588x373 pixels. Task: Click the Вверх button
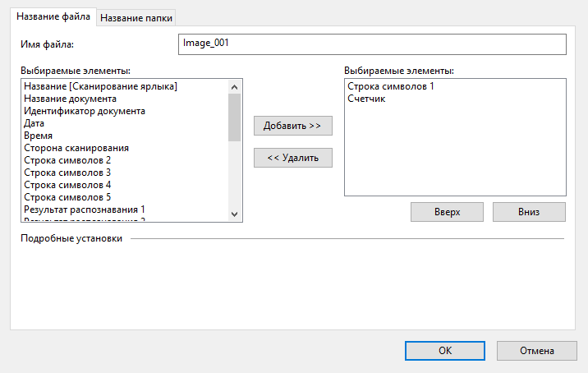tap(447, 211)
